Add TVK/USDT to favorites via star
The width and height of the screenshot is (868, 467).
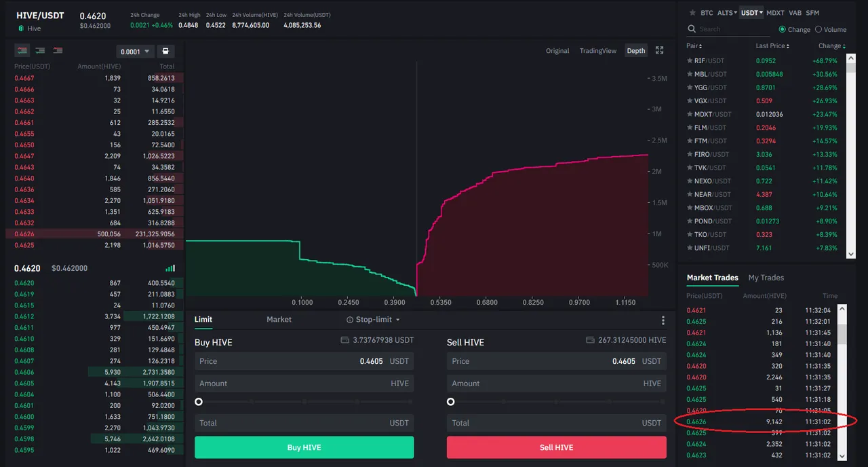[690, 168]
